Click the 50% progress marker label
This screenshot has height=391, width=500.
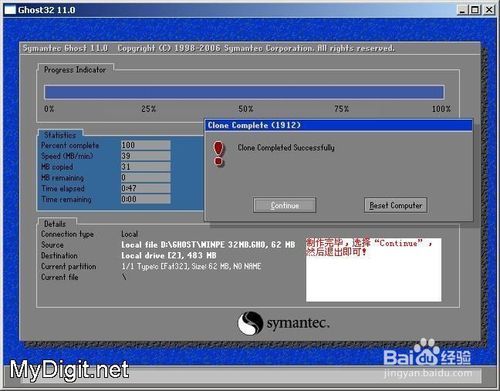pos(246,109)
